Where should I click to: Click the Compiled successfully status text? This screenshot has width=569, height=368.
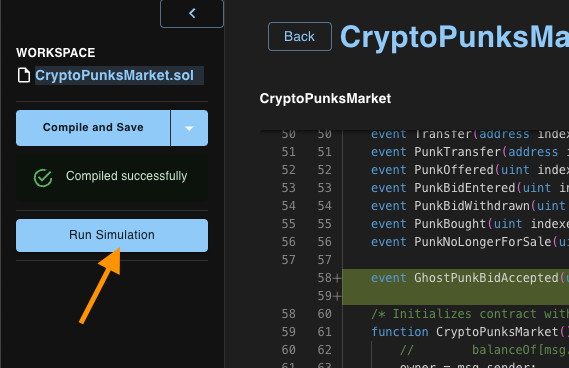click(126, 176)
